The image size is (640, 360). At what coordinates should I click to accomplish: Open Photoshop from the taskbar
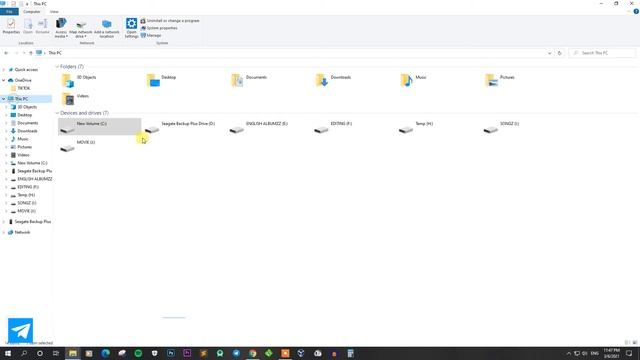point(171,353)
